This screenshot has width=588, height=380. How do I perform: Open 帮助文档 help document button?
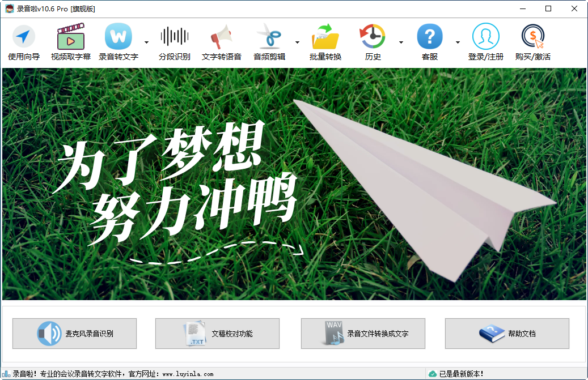(507, 334)
